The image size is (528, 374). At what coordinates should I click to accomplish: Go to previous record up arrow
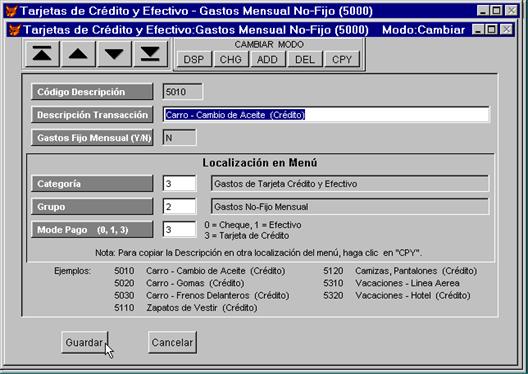pos(78,54)
